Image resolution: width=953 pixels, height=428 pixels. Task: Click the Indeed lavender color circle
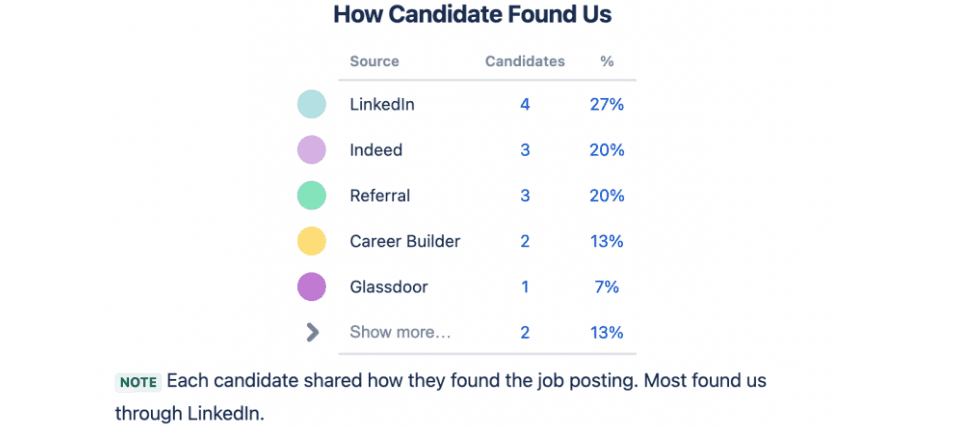[x=311, y=150]
